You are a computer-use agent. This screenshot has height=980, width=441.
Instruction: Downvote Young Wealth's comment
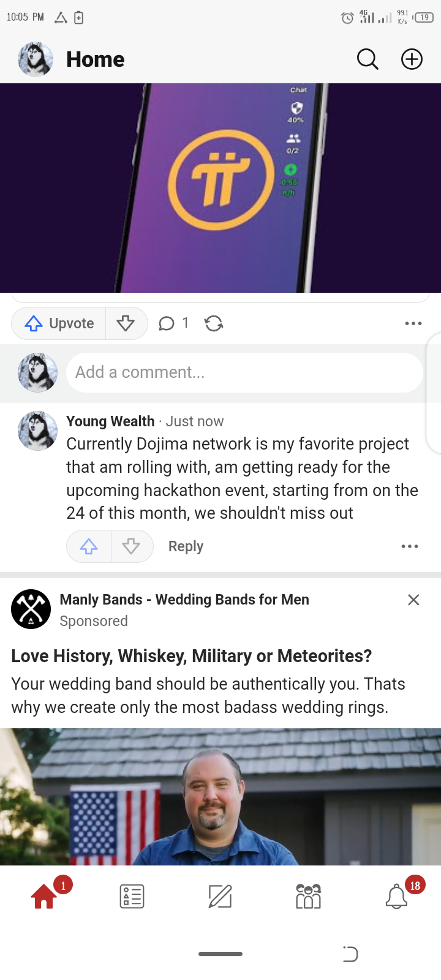pyautogui.click(x=132, y=546)
